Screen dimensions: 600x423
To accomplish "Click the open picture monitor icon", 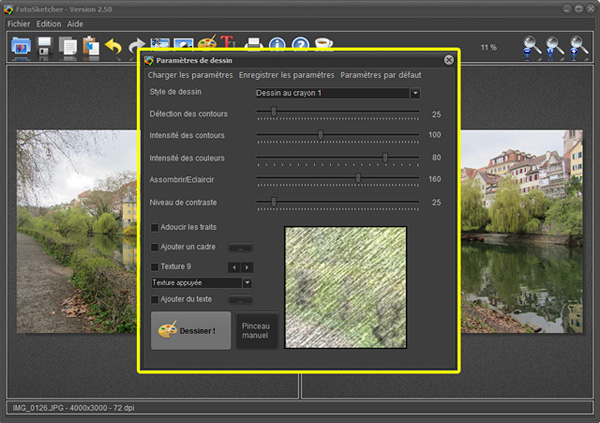I will point(21,46).
